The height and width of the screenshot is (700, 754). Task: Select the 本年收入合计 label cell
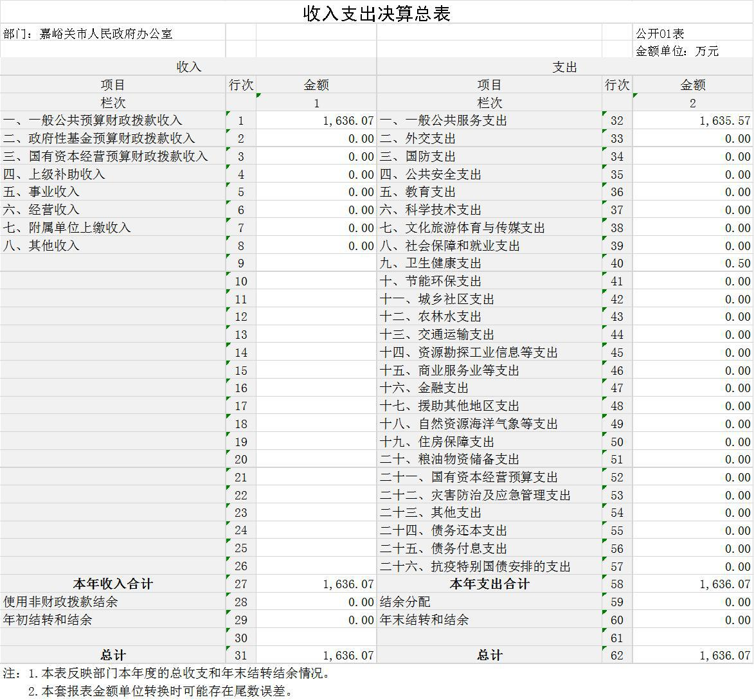(112, 584)
